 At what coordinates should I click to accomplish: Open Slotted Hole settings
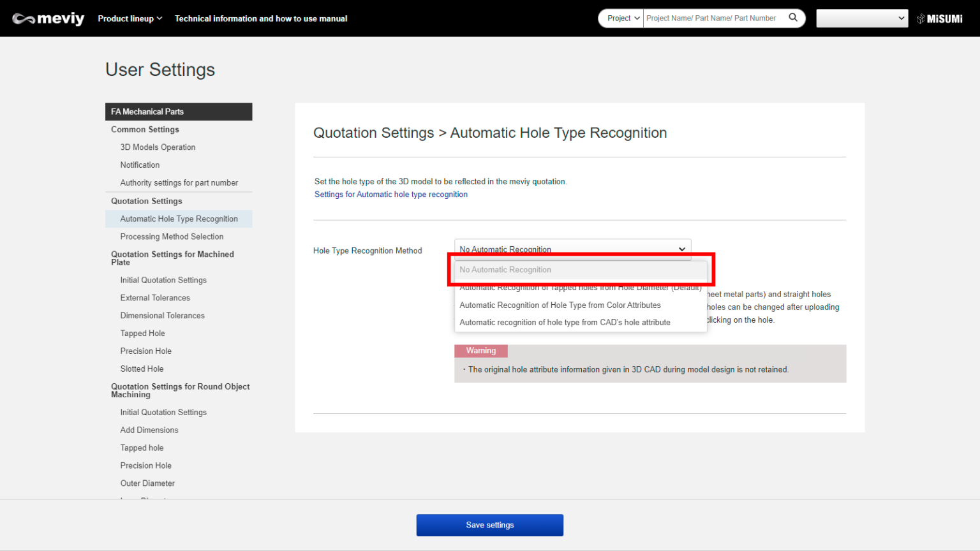142,369
